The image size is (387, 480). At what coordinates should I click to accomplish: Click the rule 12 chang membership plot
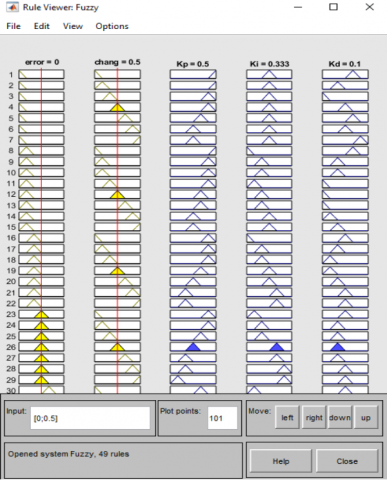coord(117,194)
